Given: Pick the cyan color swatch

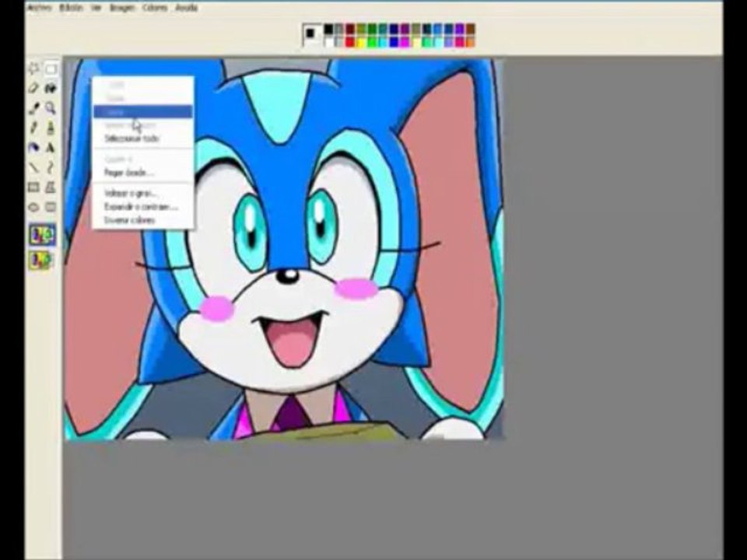Looking at the screenshot, I should (383, 41).
